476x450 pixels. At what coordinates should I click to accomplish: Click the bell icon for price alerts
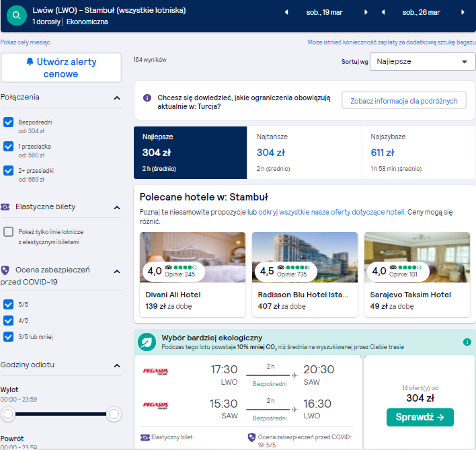point(30,62)
